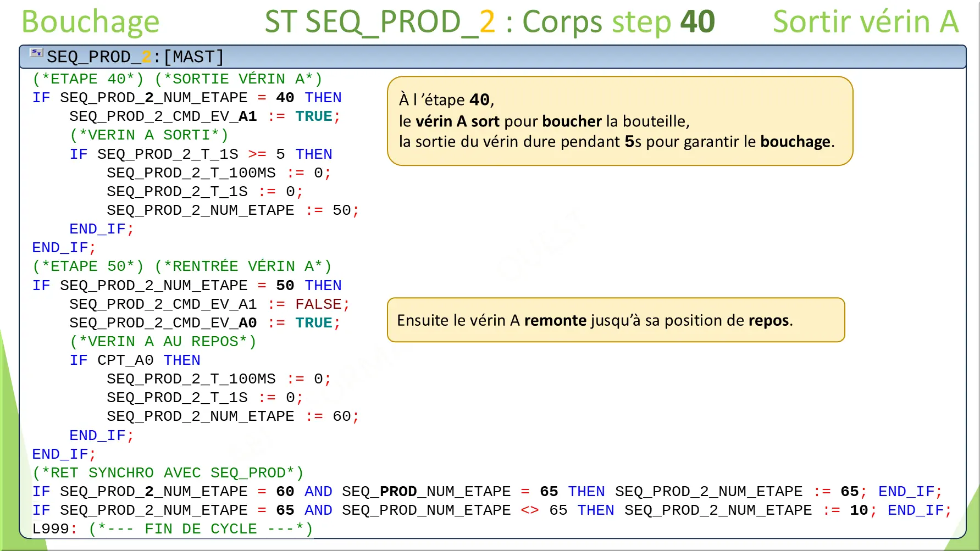The height and width of the screenshot is (551, 980).
Task: Click the SEQ_PROD_2_CMD_EV_A0 := TRUE line
Action: pos(203,322)
